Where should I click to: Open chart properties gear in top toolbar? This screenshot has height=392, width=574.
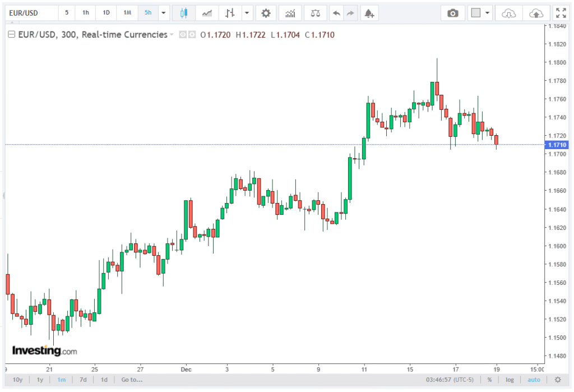[x=266, y=13]
